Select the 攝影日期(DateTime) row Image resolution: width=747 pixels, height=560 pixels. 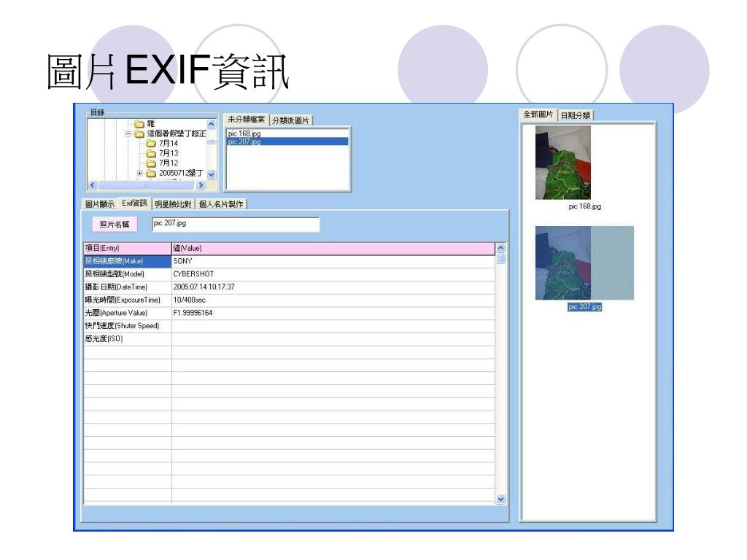click(127, 287)
